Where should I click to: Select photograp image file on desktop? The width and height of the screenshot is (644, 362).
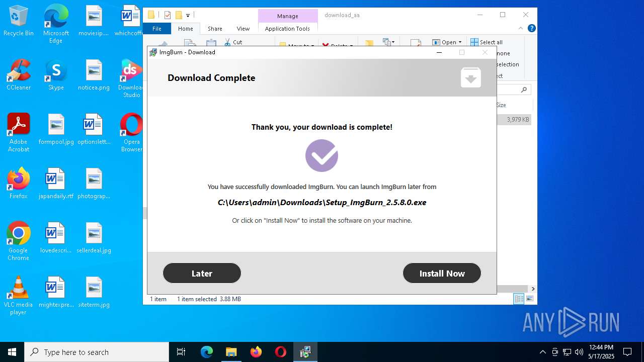coord(94,184)
